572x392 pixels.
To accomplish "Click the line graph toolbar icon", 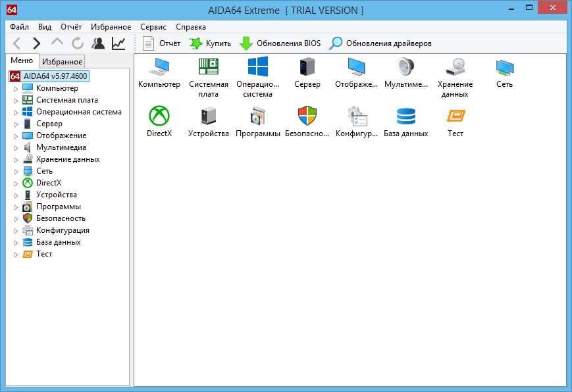I will point(118,43).
